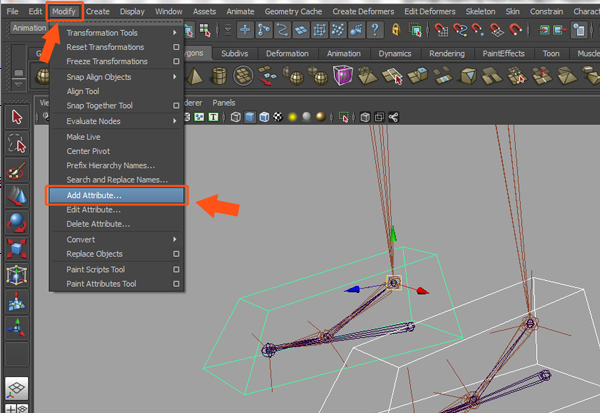Click the pyramid primitive shelf icon

click(195, 76)
